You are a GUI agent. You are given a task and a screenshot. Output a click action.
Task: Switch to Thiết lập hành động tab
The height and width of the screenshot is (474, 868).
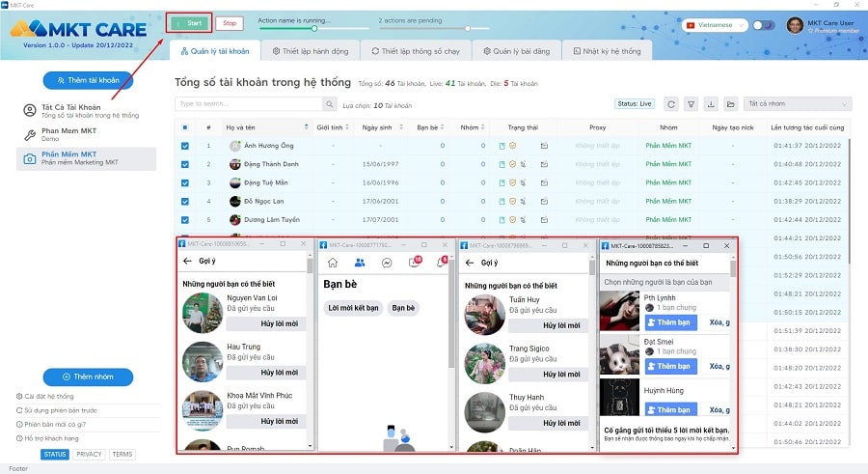(x=311, y=51)
